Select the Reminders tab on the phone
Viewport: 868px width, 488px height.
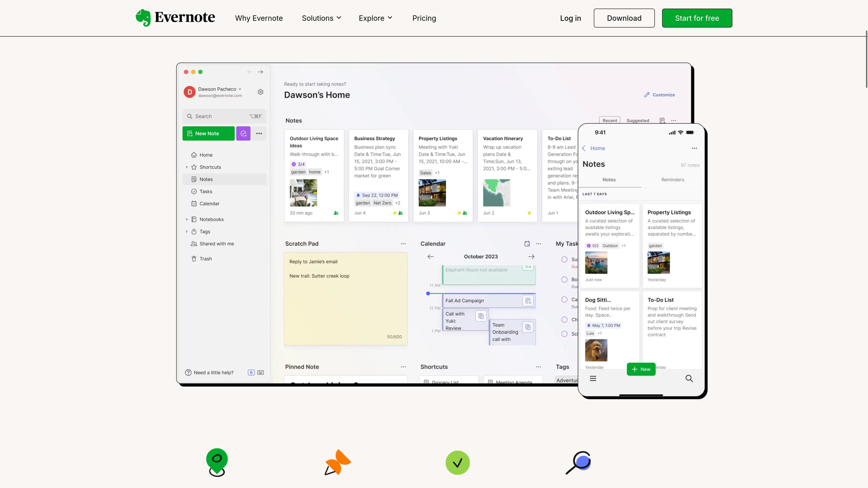(x=672, y=180)
